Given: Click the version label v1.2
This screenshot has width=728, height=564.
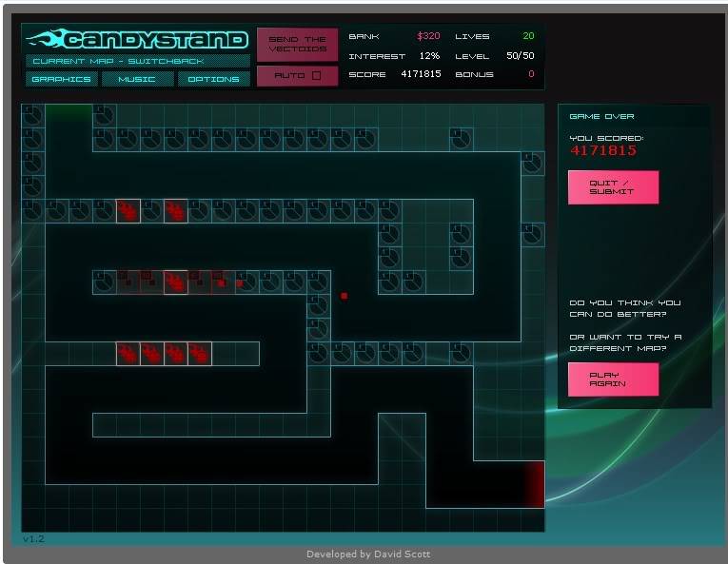Looking at the screenshot, I should (x=33, y=539).
